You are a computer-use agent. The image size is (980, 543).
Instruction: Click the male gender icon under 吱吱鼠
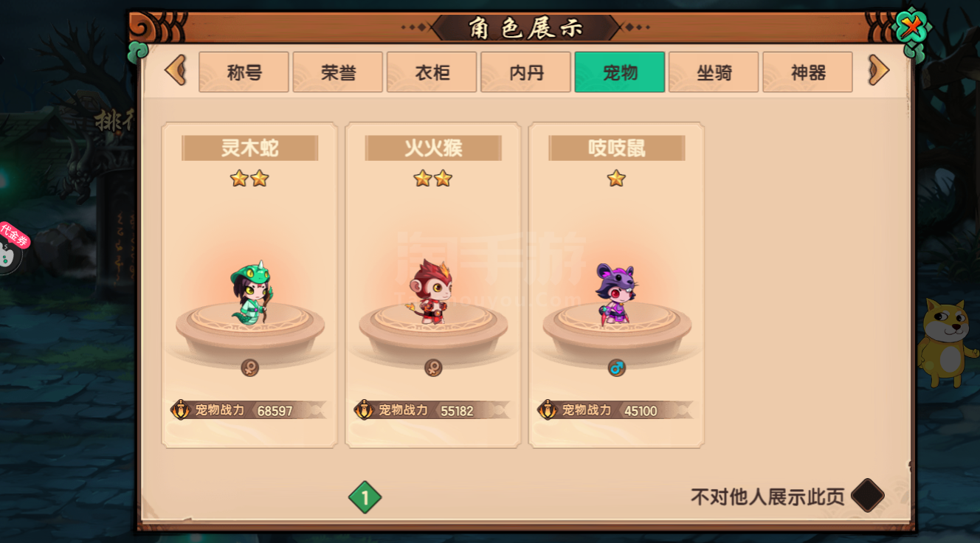tap(617, 367)
